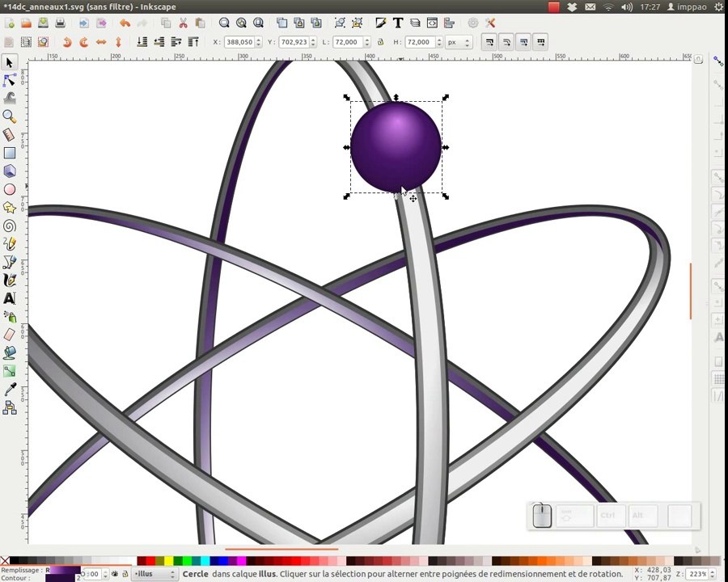Select the Eraser tool

tap(9, 335)
